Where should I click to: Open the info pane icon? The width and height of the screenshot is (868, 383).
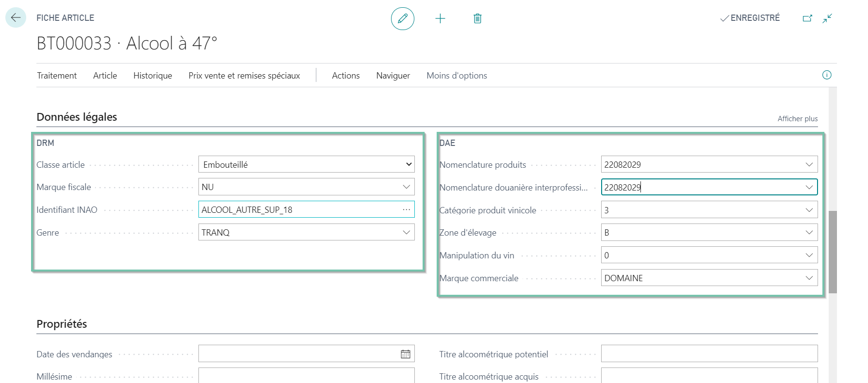(827, 75)
